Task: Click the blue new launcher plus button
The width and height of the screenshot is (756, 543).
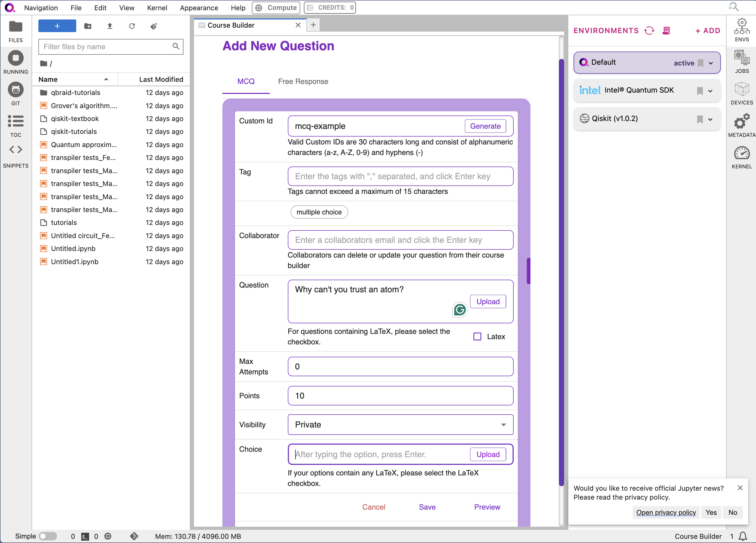Action: click(x=57, y=26)
